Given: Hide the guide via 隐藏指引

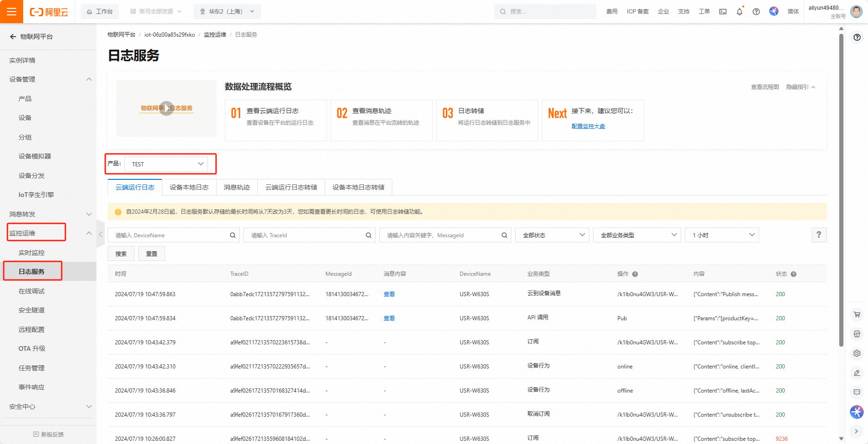Looking at the screenshot, I should tap(800, 87).
